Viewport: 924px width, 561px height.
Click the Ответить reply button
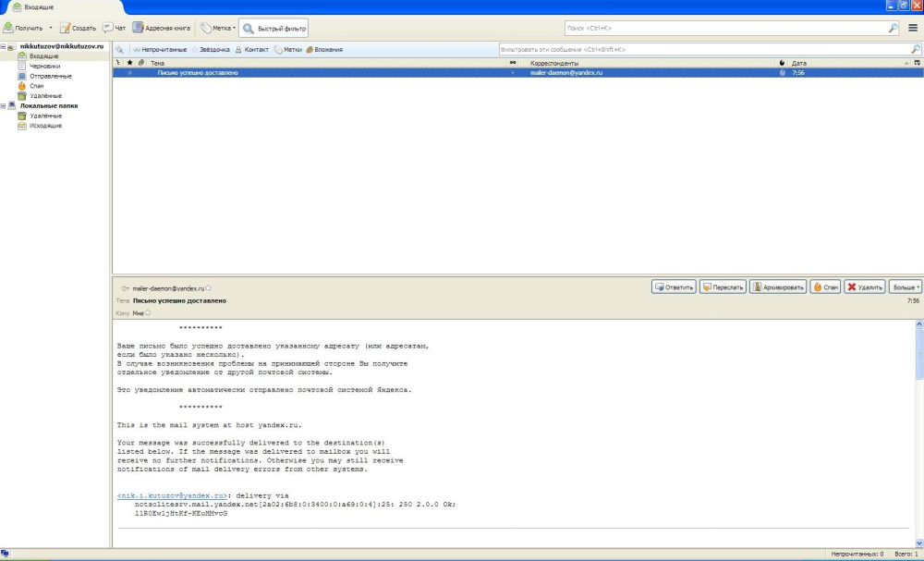click(x=674, y=287)
